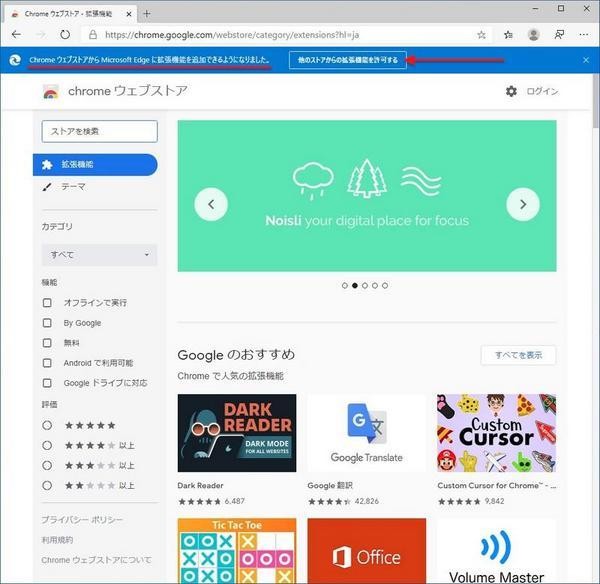The width and height of the screenshot is (600, 584).
Task: View site info via the padlock icon
Action: (x=93, y=35)
